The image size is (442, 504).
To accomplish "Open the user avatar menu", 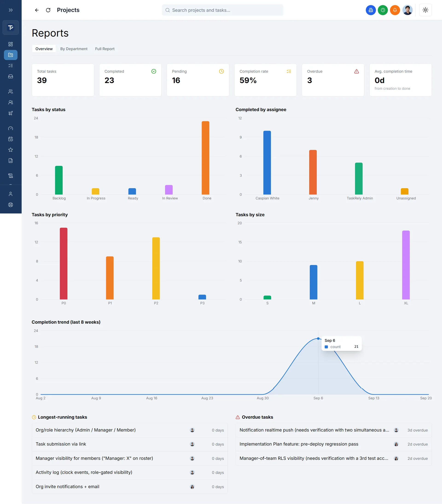I will pyautogui.click(x=407, y=10).
